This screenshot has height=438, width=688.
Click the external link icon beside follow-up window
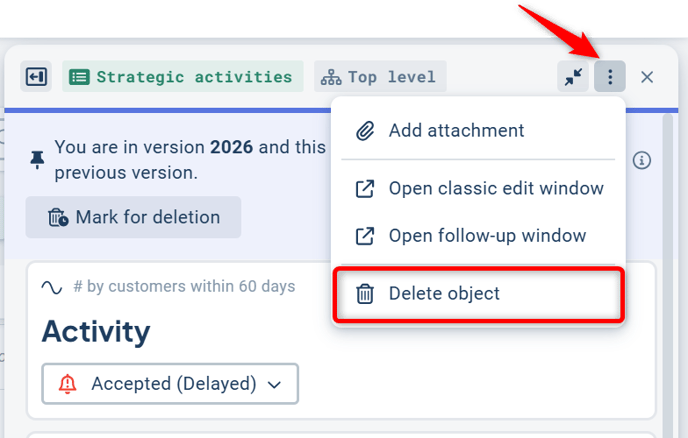coord(366,236)
